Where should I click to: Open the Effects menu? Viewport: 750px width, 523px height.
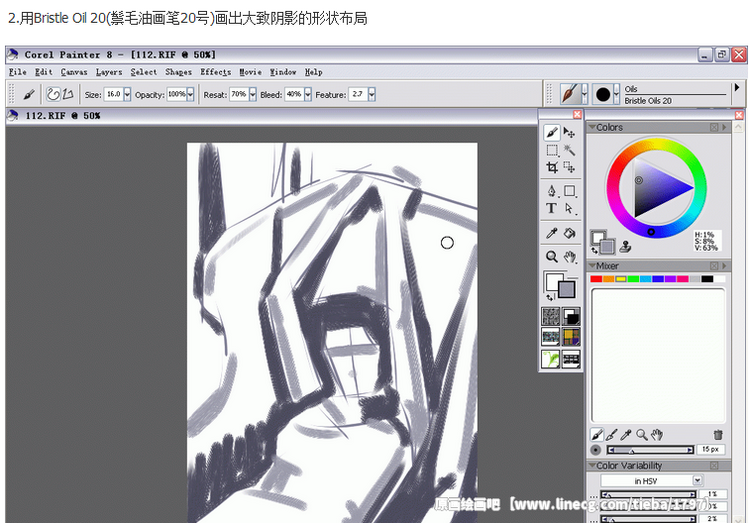point(215,72)
